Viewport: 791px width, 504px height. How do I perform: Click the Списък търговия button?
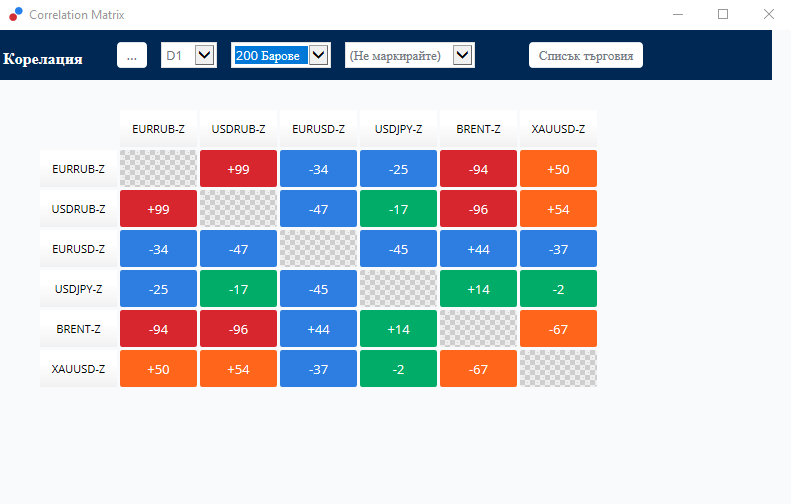coord(586,55)
